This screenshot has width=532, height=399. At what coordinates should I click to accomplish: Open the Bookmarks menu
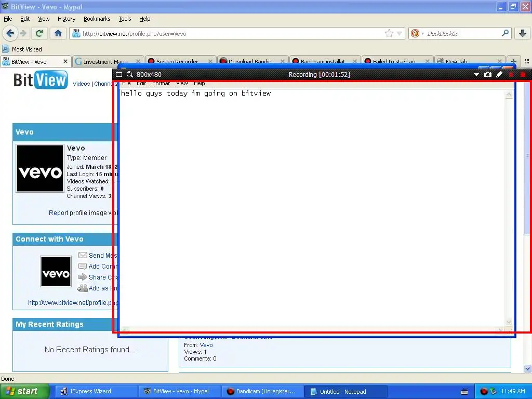coord(97,19)
